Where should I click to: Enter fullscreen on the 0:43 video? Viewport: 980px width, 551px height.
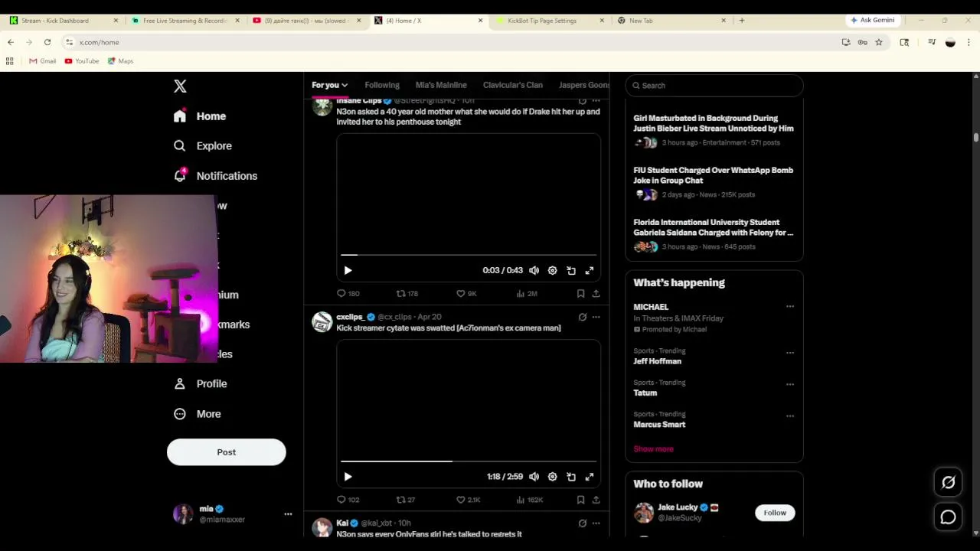click(x=590, y=270)
